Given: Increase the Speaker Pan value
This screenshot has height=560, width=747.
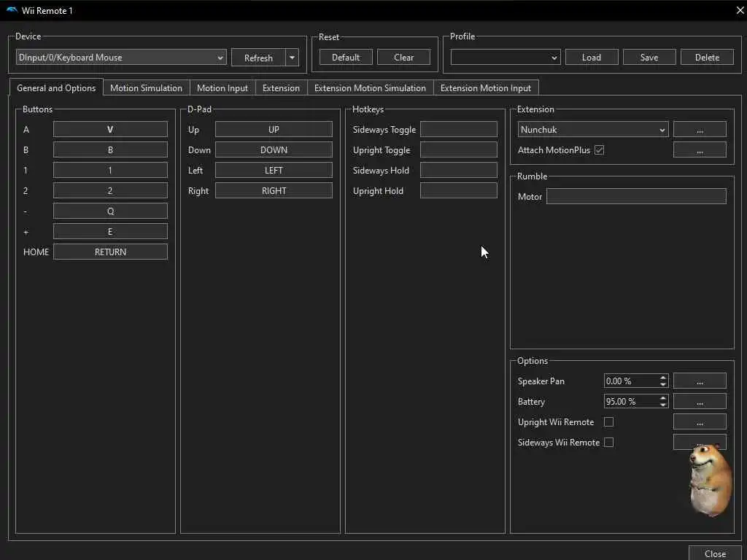Looking at the screenshot, I should point(662,378).
